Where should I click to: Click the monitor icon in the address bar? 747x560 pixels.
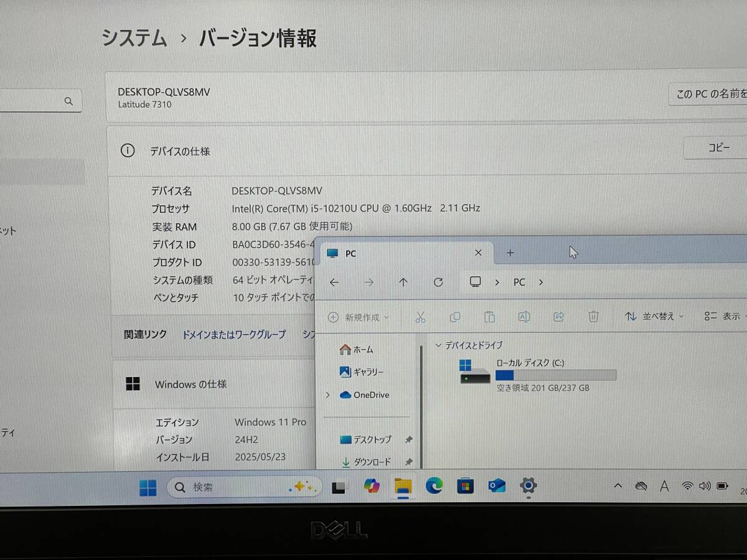pos(476,282)
